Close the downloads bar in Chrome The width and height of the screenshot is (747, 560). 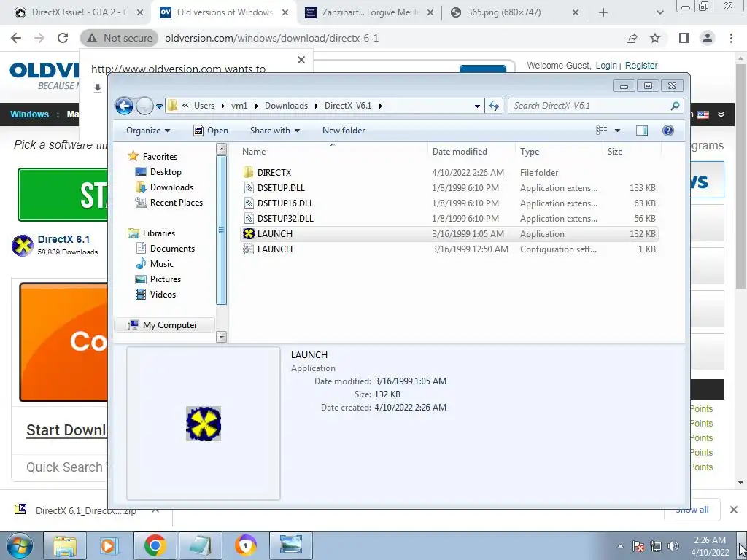(734, 510)
